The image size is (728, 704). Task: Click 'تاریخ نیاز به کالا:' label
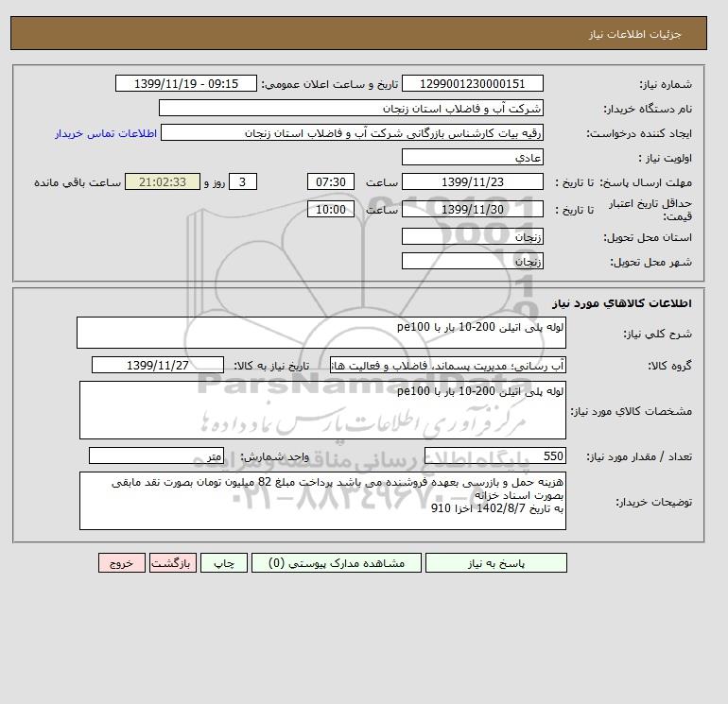point(271,366)
